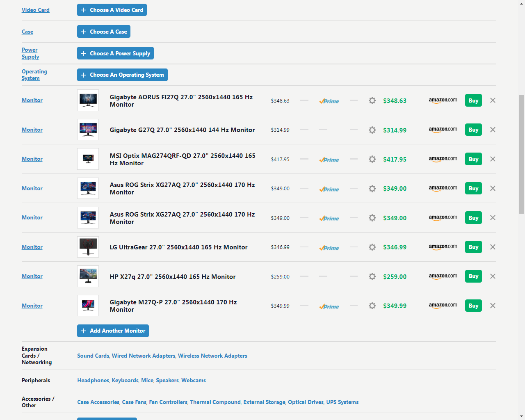Buy the HP X27q monitor
525x420 pixels.
point(473,276)
